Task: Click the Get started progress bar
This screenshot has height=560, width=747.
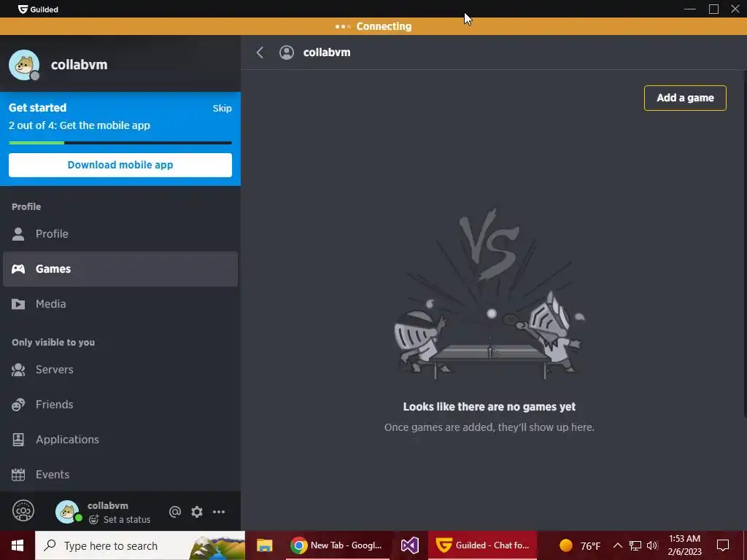Action: point(120,143)
